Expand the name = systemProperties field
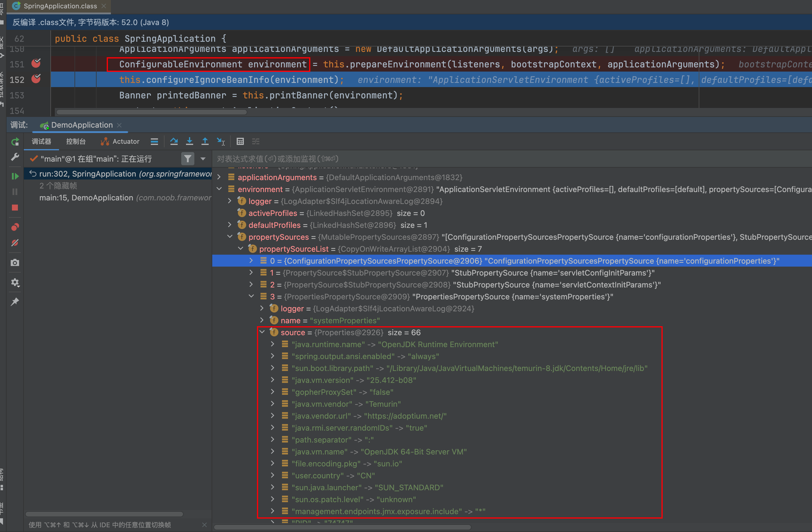The image size is (812, 532). 262,321
